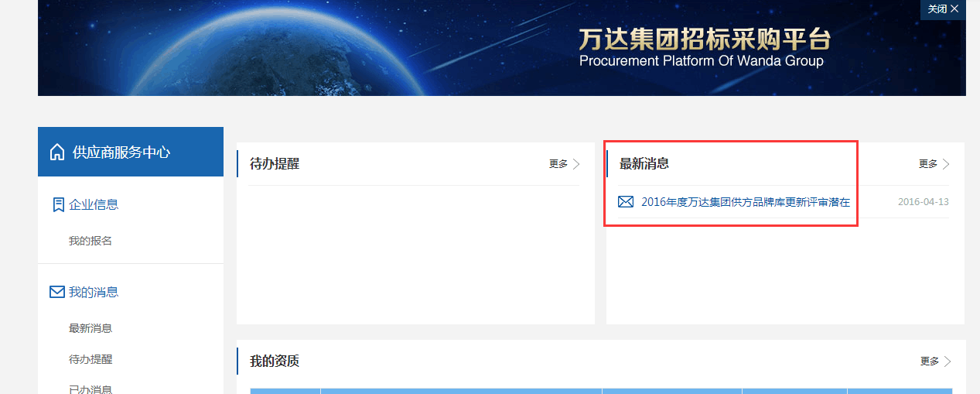Click 更多 in the 最新消息 panel
This screenshot has height=394, width=980.
pos(928,164)
